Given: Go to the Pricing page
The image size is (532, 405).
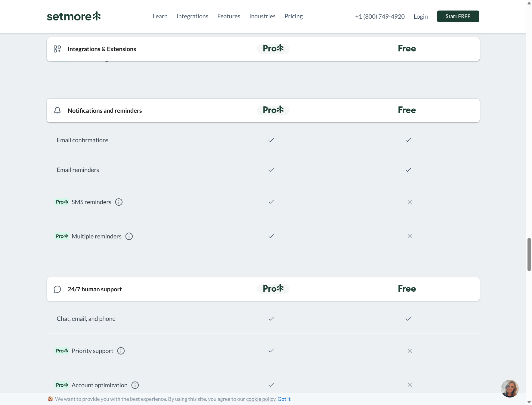Looking at the screenshot, I should click(x=294, y=16).
